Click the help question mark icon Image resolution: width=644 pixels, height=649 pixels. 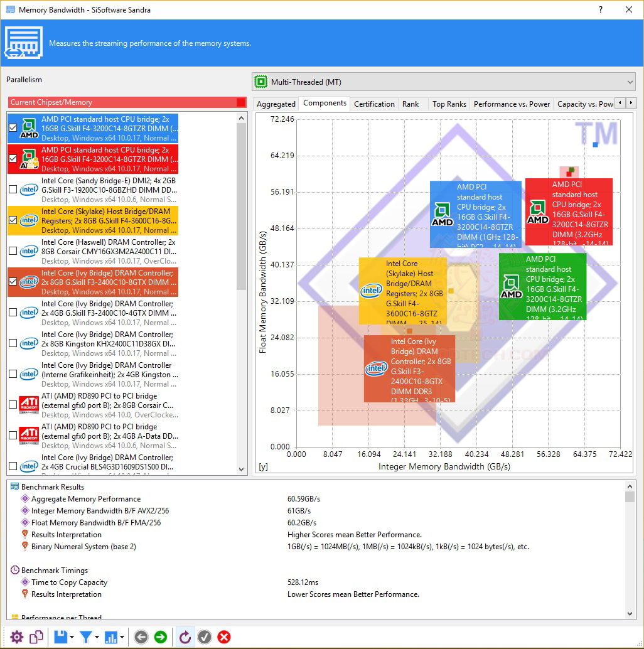click(x=601, y=9)
